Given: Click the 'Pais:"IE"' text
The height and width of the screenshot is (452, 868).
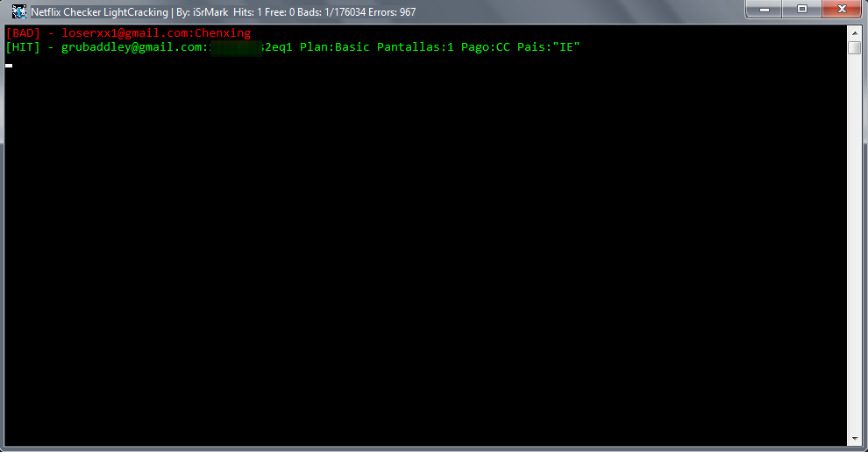Looking at the screenshot, I should click(549, 47).
